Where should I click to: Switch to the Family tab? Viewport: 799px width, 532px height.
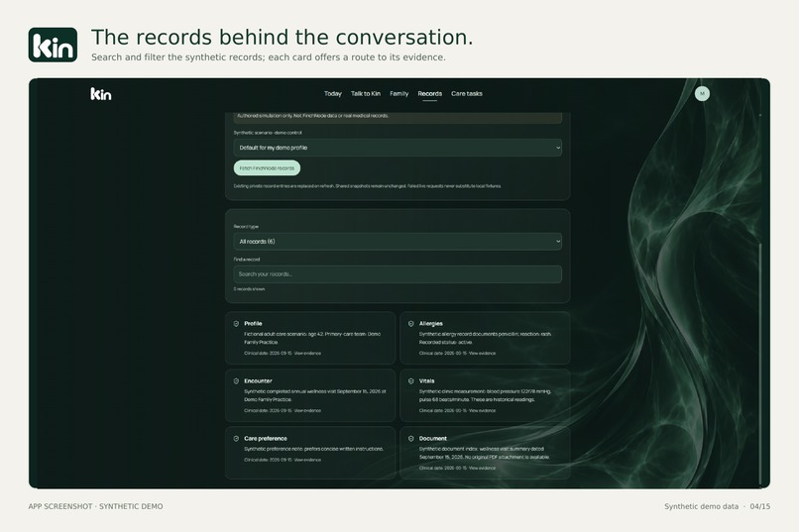[x=399, y=94]
